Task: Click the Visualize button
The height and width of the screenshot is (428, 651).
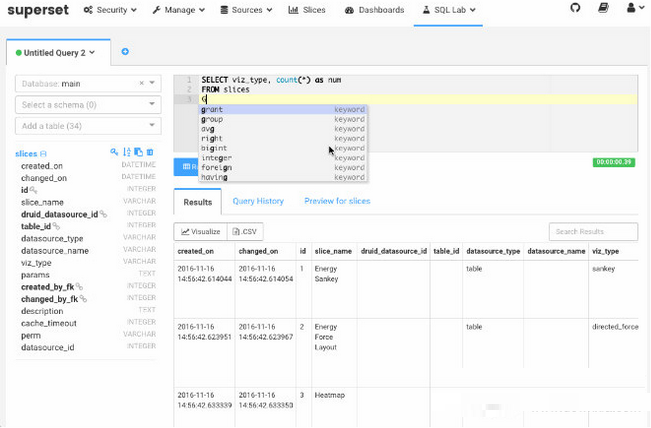Action: click(201, 232)
